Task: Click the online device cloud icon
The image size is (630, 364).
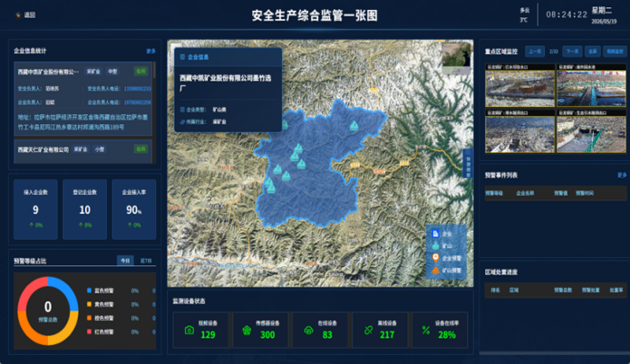Action: click(308, 330)
